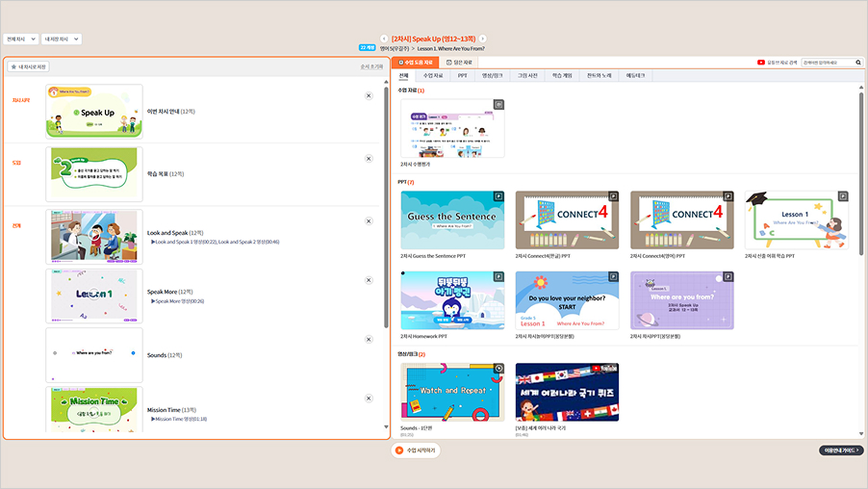Open the 이용안내 가이드 link

(840, 450)
